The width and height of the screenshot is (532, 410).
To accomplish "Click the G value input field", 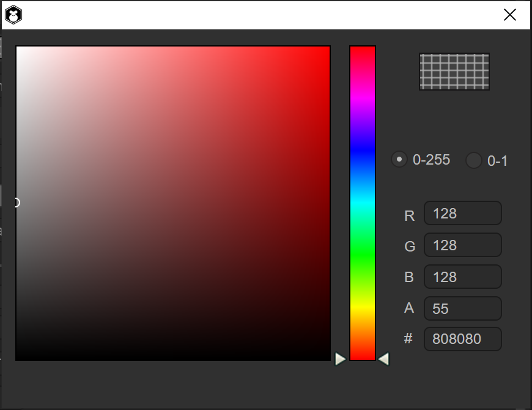I will point(462,245).
